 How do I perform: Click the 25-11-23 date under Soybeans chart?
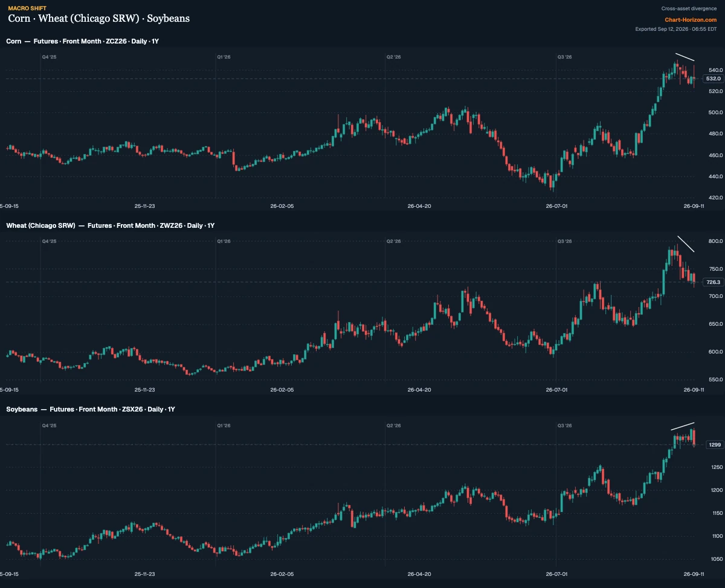[x=145, y=574]
